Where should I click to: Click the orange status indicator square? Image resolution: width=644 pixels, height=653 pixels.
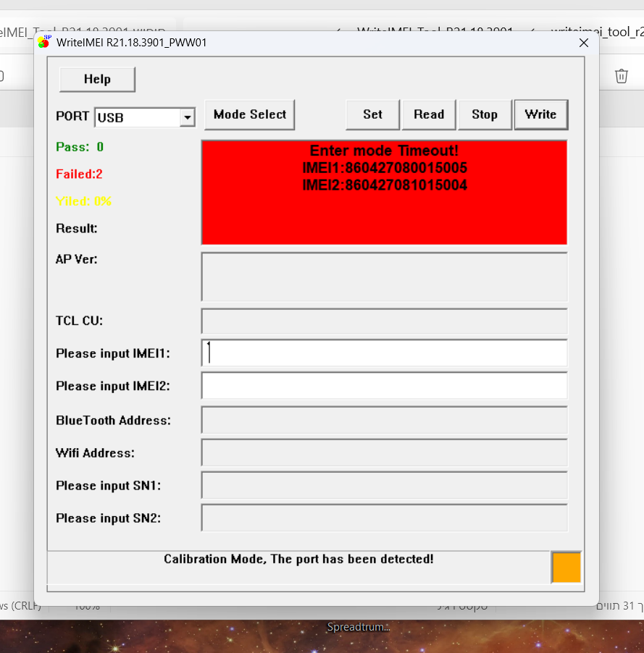(x=566, y=567)
